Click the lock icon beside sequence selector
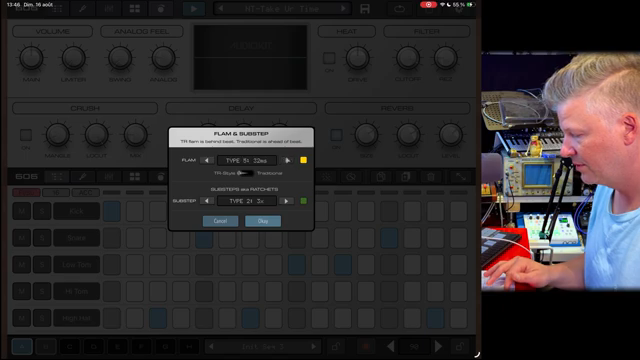Viewport: 640px width, 360px height. tap(336, 347)
